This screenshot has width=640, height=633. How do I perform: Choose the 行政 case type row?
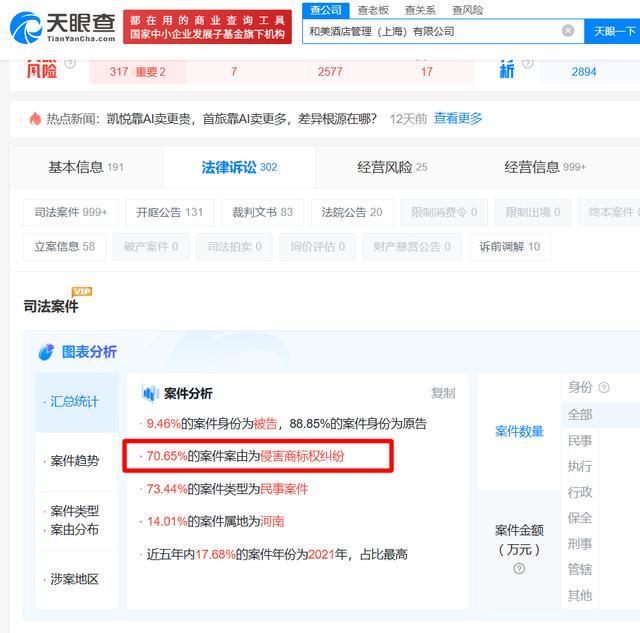(x=580, y=492)
